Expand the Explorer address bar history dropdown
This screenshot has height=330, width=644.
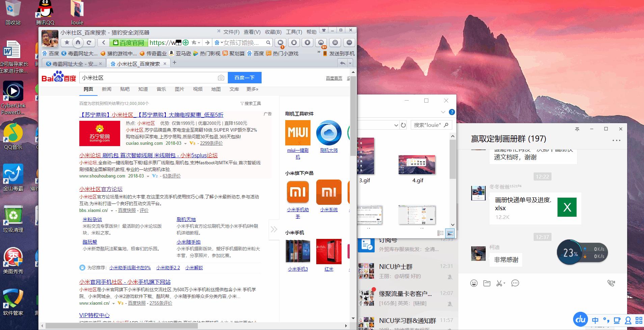click(396, 125)
